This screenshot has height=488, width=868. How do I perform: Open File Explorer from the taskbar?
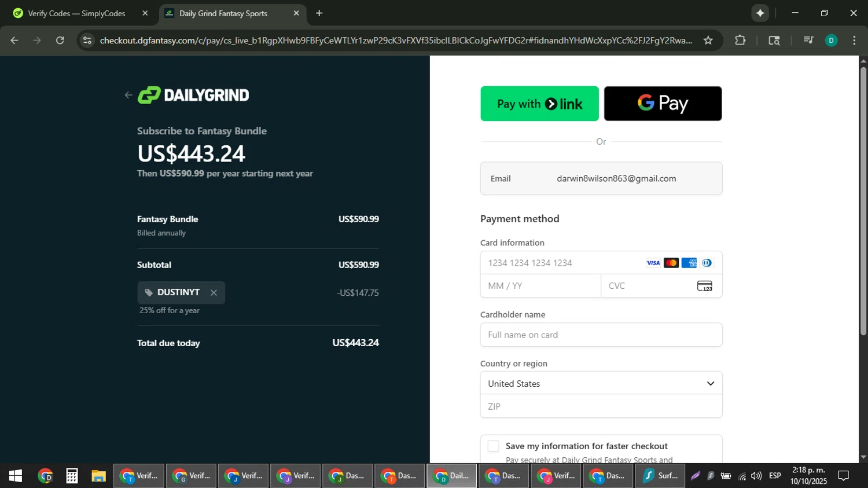[x=98, y=476]
